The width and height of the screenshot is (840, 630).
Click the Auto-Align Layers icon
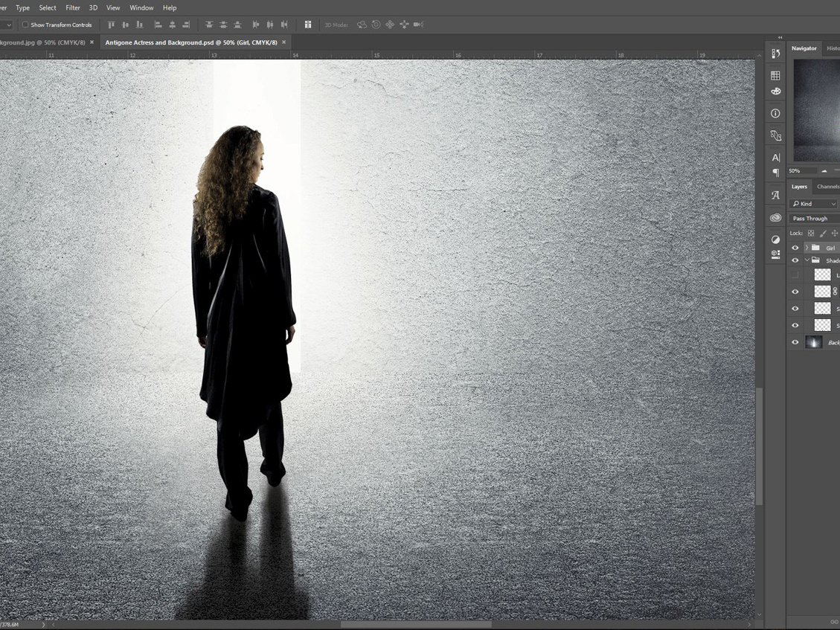pos(308,25)
